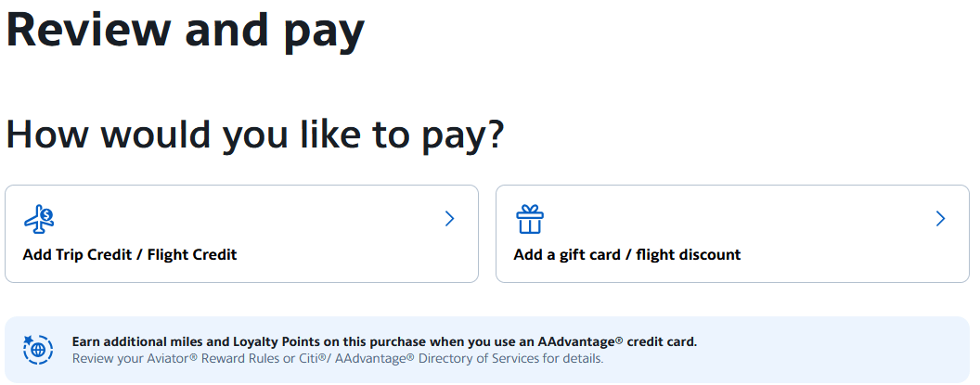Open the gift card payment option card

coord(732,234)
